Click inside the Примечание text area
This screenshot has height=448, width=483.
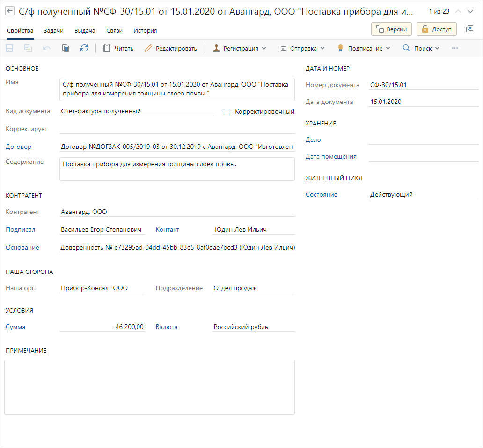pyautogui.click(x=149, y=387)
